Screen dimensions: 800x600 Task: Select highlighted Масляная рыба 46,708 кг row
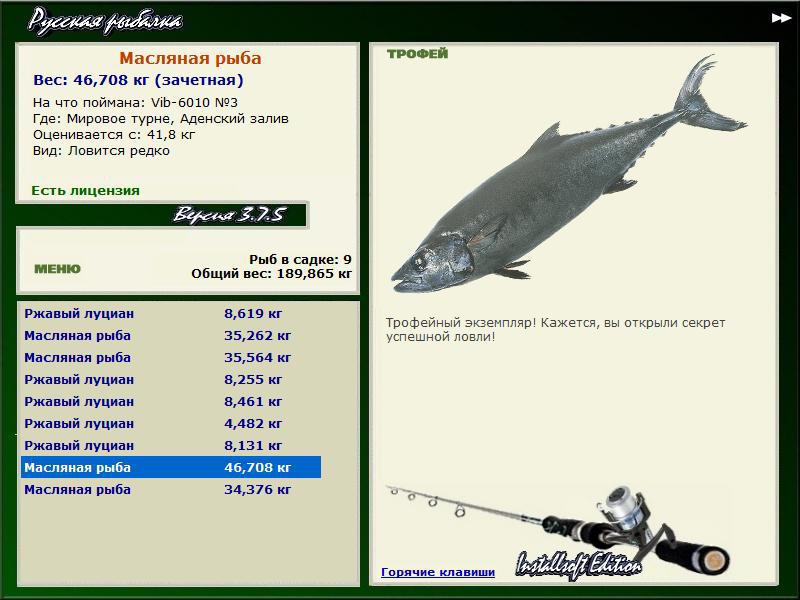(171, 467)
